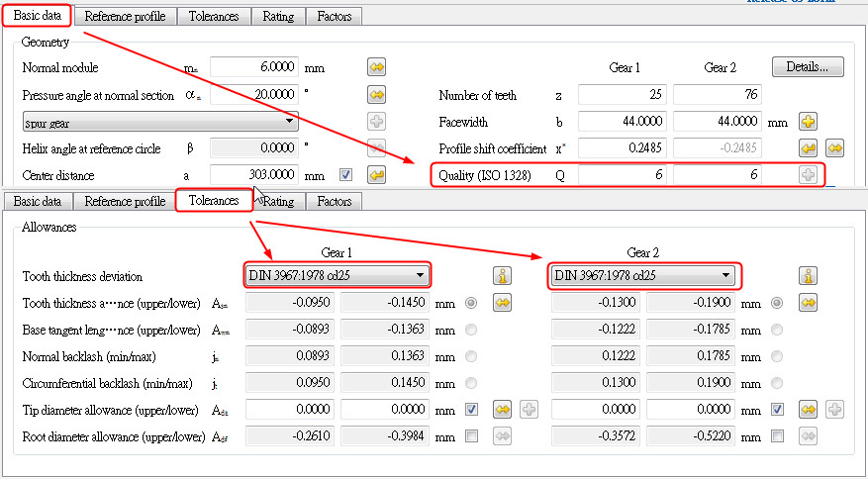Click return-arrow icon next to Center distance
This screenshot has height=479, width=868.
(x=376, y=175)
